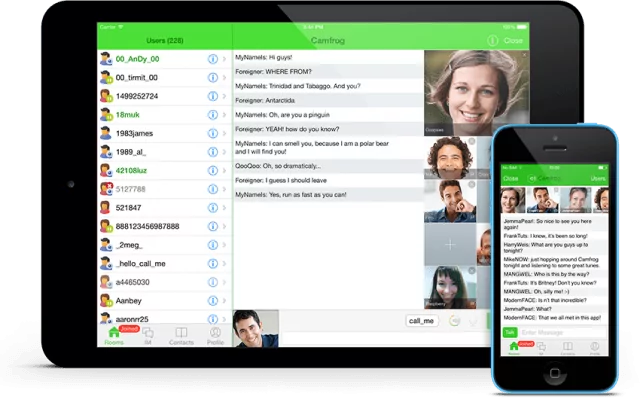Open chevron for _hello_call_me user
Screen dimensions: 640x399
(224, 264)
